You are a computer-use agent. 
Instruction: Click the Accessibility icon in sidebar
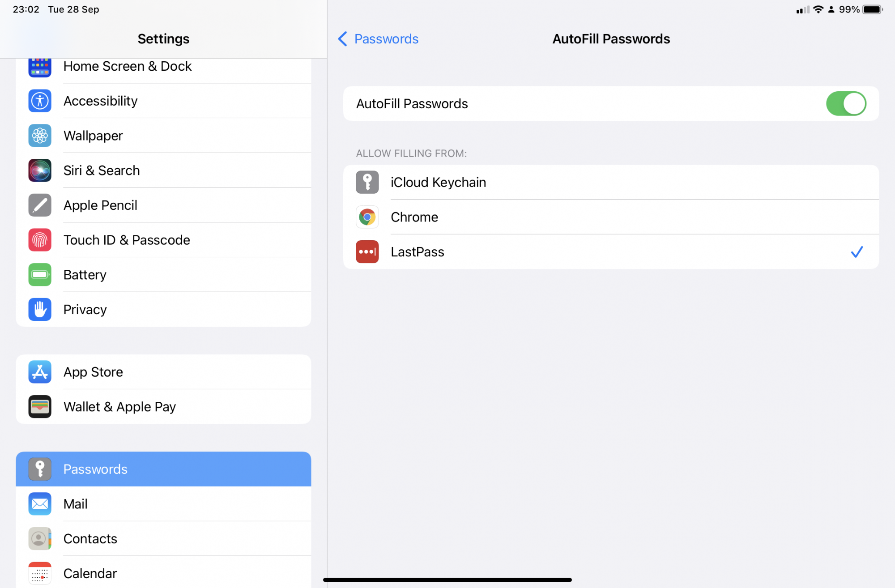click(40, 101)
